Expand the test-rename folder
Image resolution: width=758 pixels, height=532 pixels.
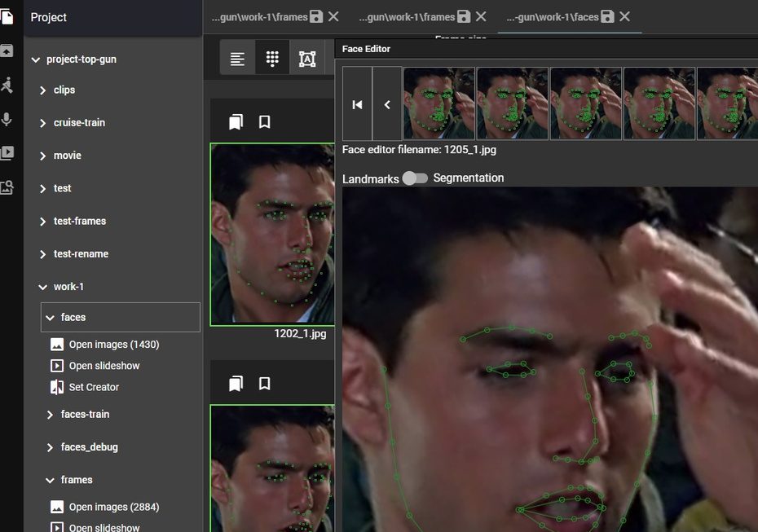coord(42,255)
